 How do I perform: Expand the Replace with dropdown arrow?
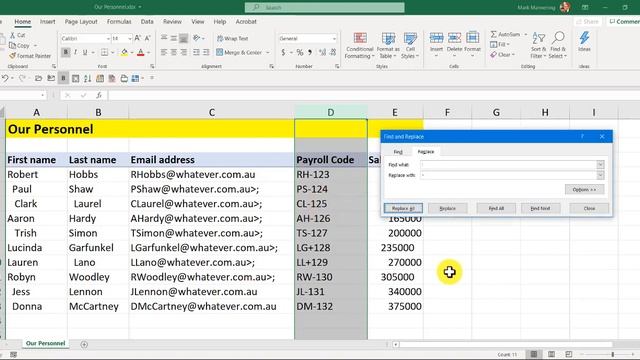tap(600, 175)
